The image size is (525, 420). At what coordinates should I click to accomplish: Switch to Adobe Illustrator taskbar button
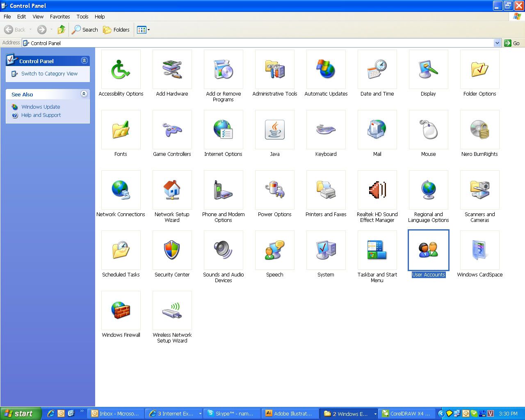coord(291,414)
